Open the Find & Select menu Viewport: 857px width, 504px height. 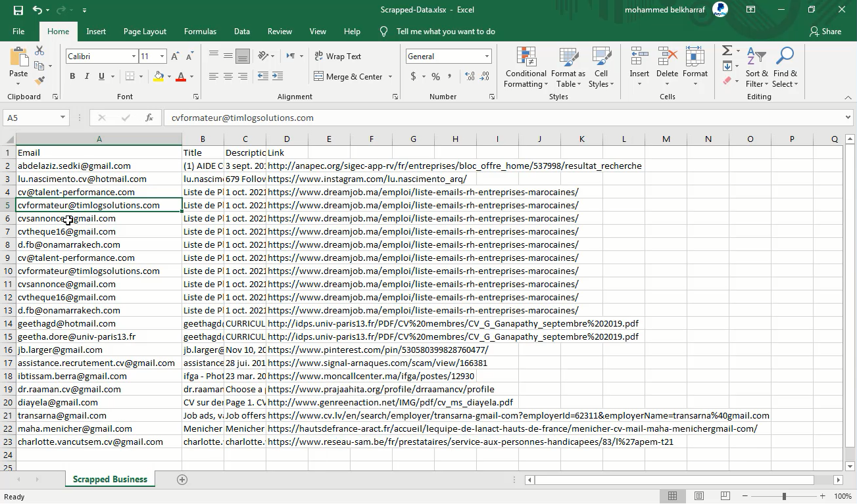pos(785,67)
